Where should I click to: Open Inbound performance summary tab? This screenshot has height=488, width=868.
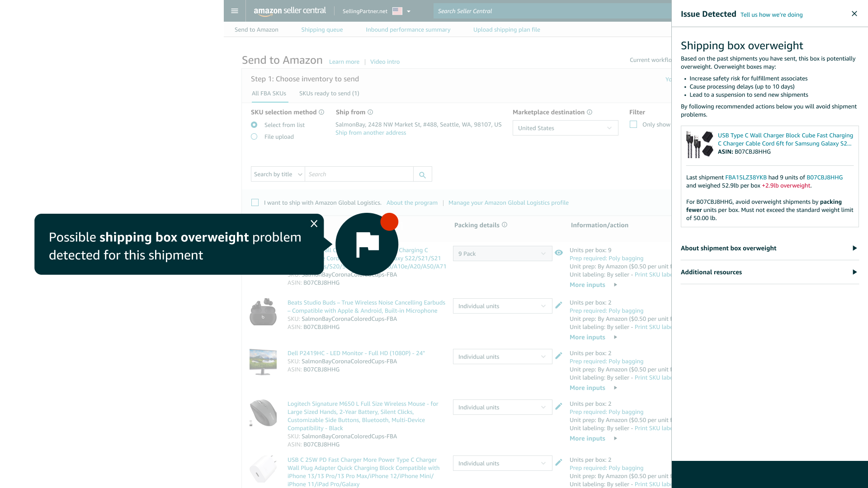click(408, 29)
